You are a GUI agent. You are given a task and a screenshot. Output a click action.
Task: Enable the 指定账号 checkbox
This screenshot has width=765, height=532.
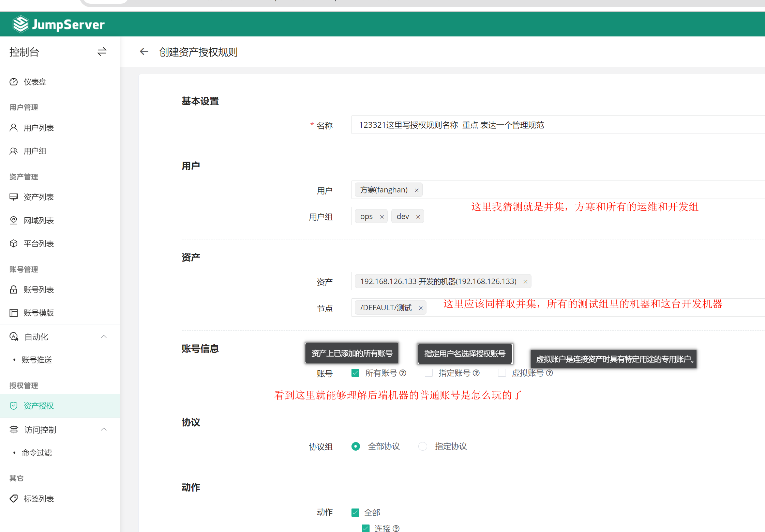pos(429,373)
